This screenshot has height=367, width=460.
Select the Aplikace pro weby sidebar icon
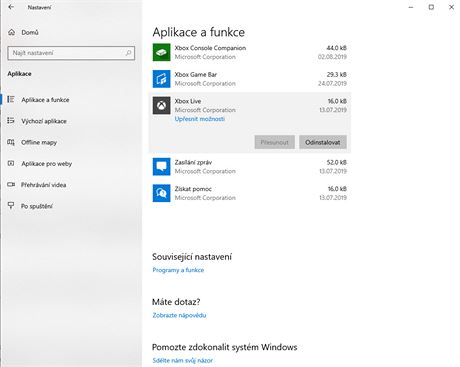point(11,163)
